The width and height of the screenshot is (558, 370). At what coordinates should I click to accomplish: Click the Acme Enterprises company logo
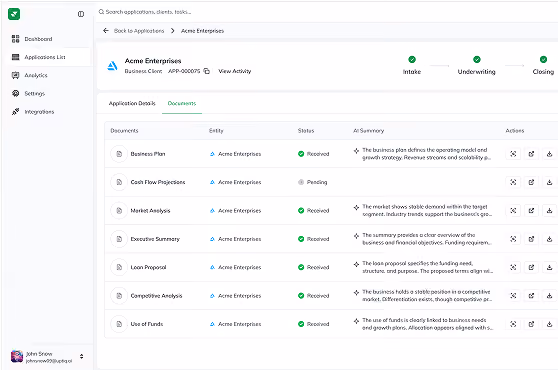pos(112,66)
